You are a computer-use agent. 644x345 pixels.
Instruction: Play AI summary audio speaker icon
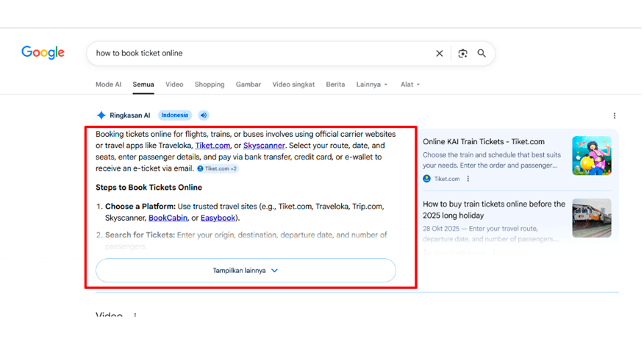(x=204, y=115)
